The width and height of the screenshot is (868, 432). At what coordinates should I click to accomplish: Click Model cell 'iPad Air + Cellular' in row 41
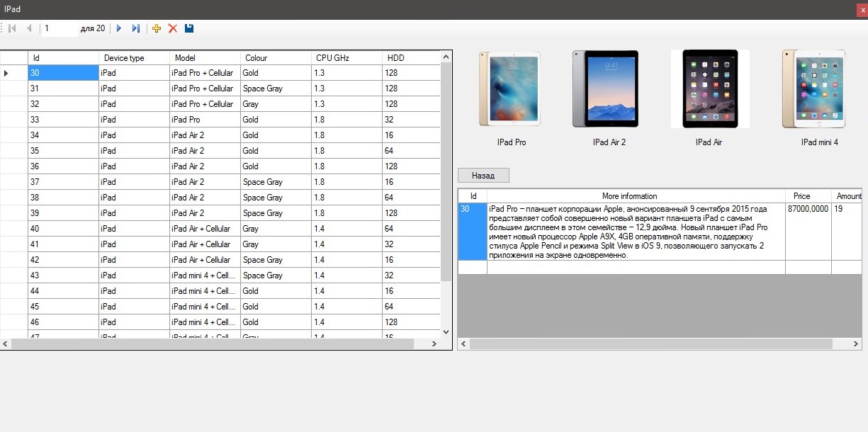tap(205, 244)
